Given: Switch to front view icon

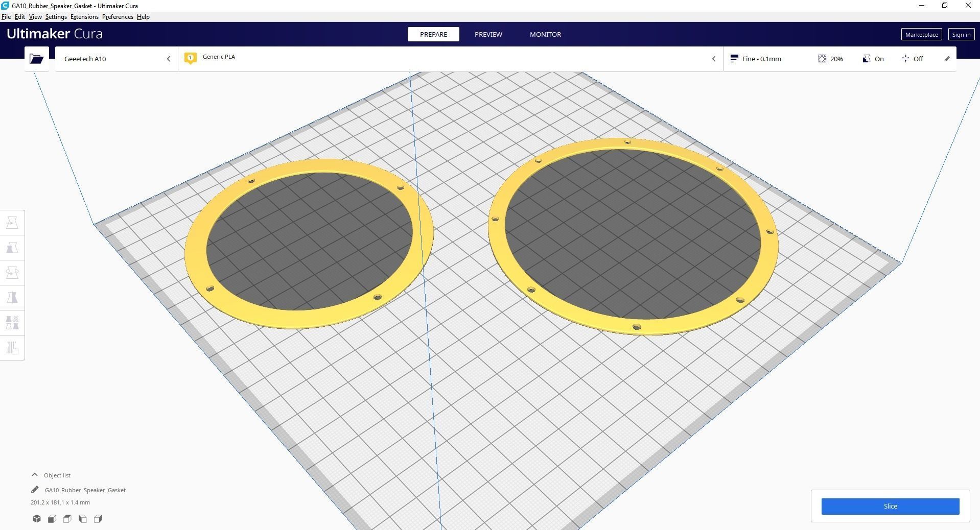Looking at the screenshot, I should 52,519.
